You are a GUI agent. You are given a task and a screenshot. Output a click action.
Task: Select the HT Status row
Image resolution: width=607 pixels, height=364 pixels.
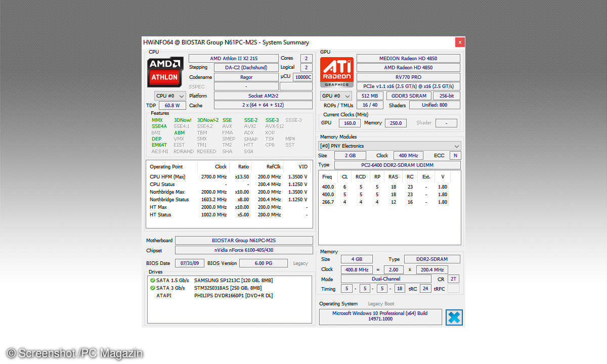click(229, 215)
